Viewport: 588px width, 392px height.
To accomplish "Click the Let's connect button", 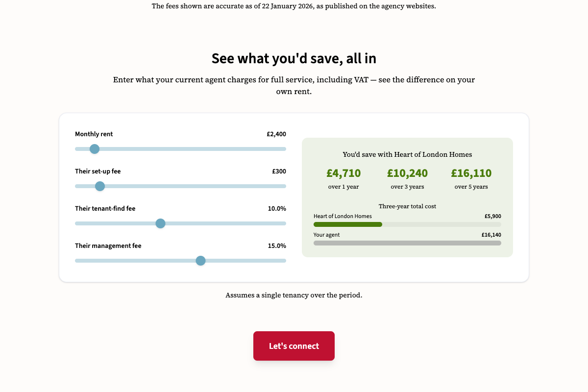I will tap(294, 346).
